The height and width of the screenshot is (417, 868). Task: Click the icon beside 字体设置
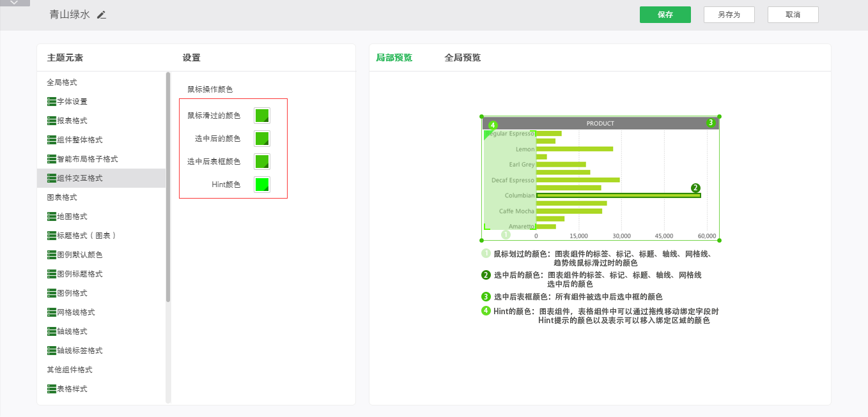[x=52, y=102]
